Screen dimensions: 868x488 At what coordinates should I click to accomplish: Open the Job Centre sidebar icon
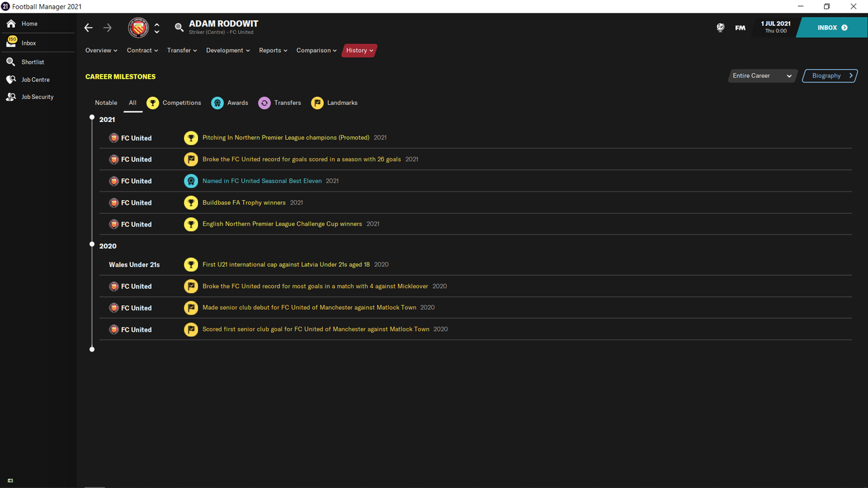tap(11, 79)
